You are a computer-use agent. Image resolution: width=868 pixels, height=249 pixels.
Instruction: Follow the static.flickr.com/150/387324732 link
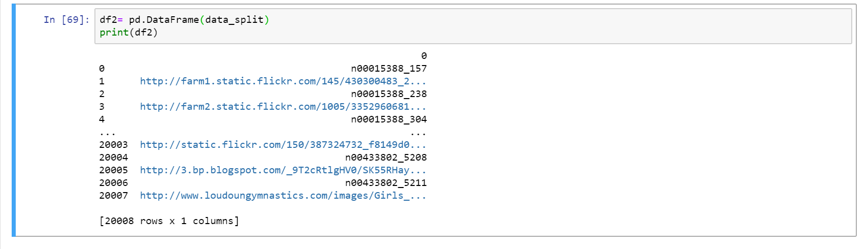[283, 145]
